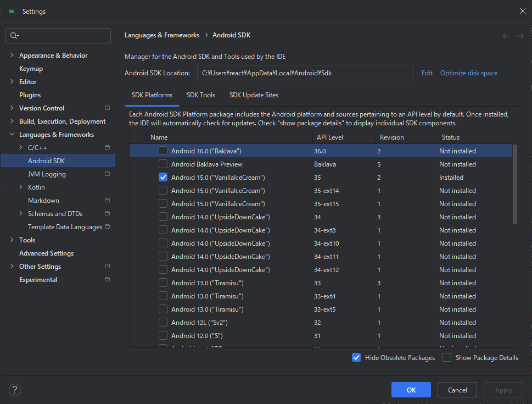This screenshot has height=404, width=532.
Task: Click the OK button
Action: (411, 390)
